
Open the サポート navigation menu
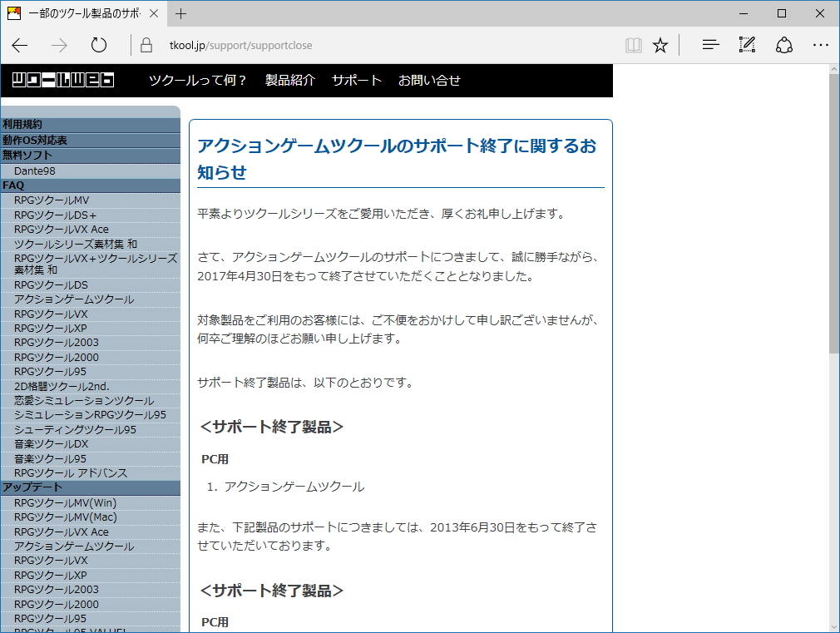tap(356, 81)
